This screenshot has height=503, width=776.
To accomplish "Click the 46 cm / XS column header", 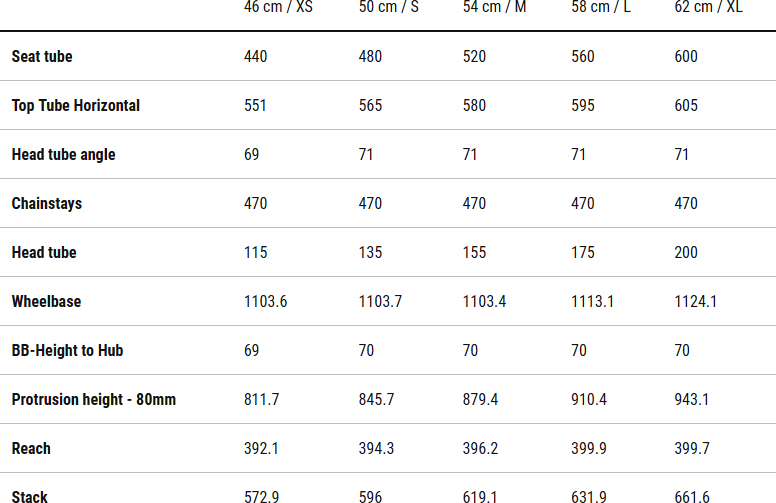I will click(x=278, y=7).
